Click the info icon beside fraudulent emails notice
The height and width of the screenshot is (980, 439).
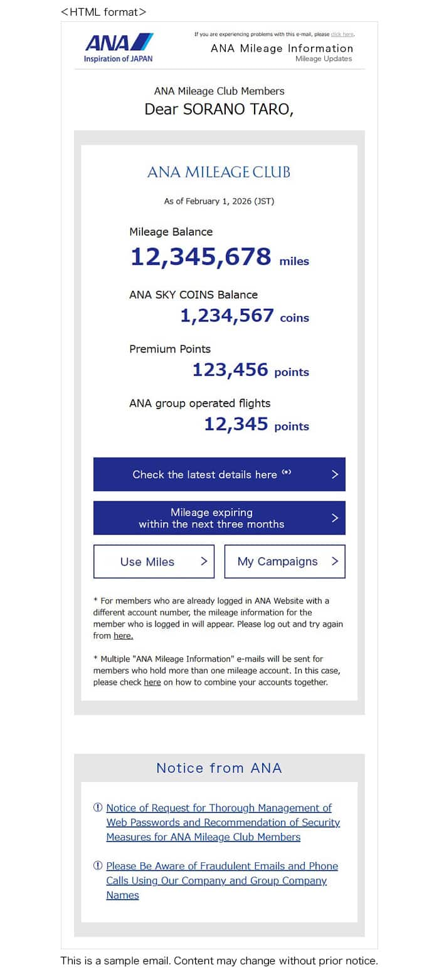click(x=98, y=866)
